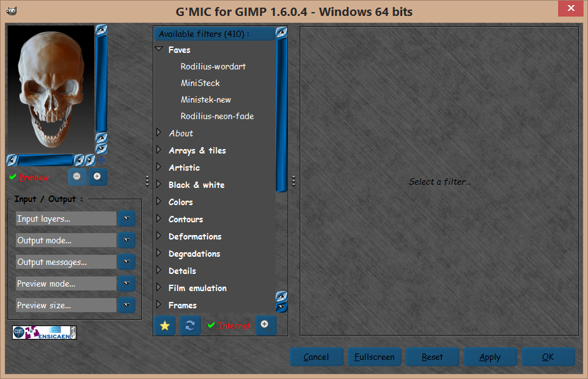Screen dimensions: 588x379
Task: Expand the Black & white category triangle
Action: tap(159, 184)
